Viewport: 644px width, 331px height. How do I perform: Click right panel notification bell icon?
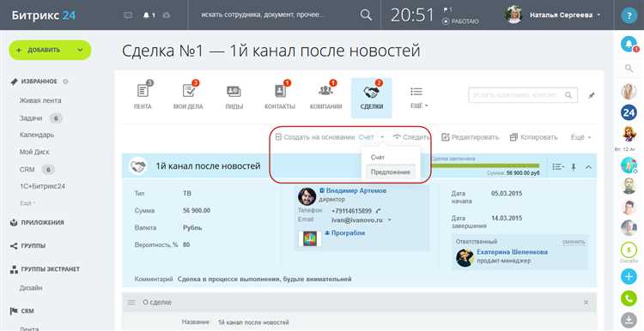coord(629,45)
